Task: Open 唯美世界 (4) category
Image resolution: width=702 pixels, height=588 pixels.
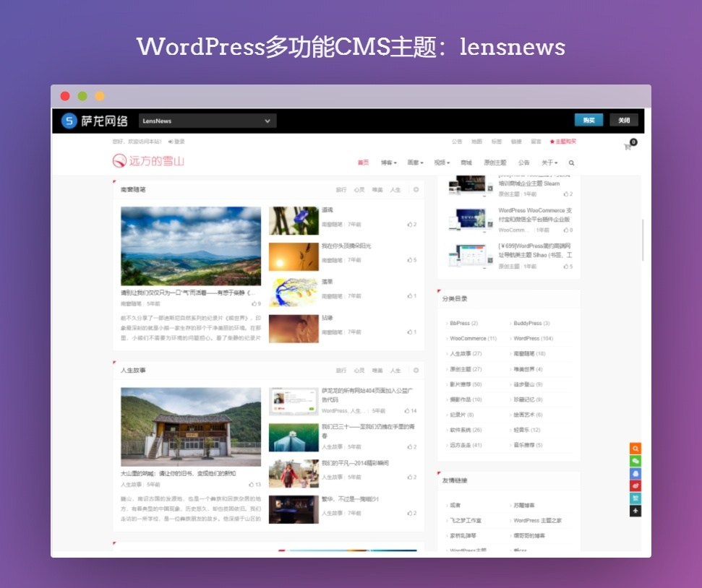Action: point(527,369)
